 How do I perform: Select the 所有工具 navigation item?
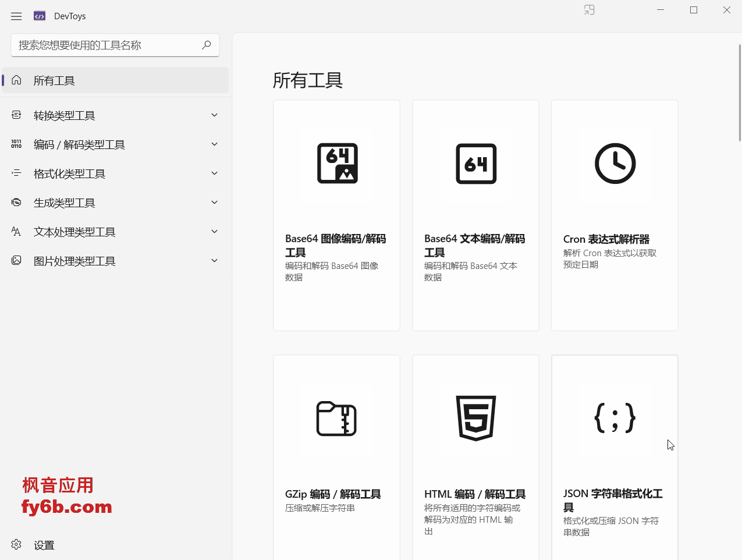[115, 80]
